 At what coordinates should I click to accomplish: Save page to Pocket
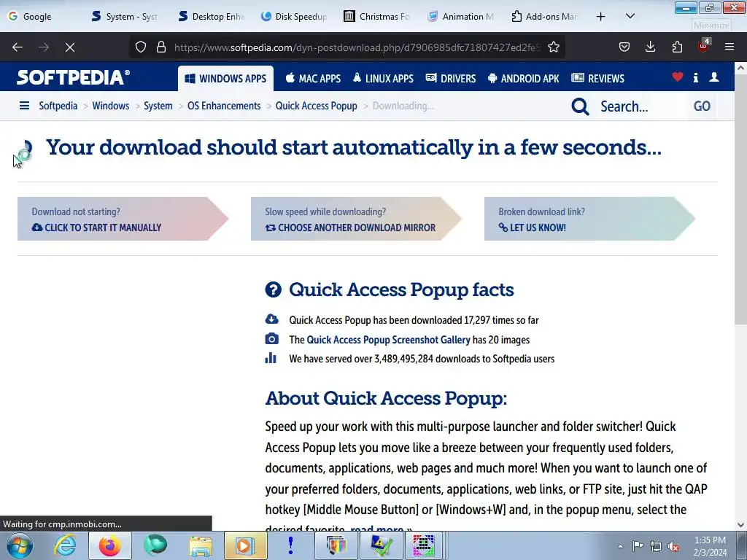coord(624,47)
